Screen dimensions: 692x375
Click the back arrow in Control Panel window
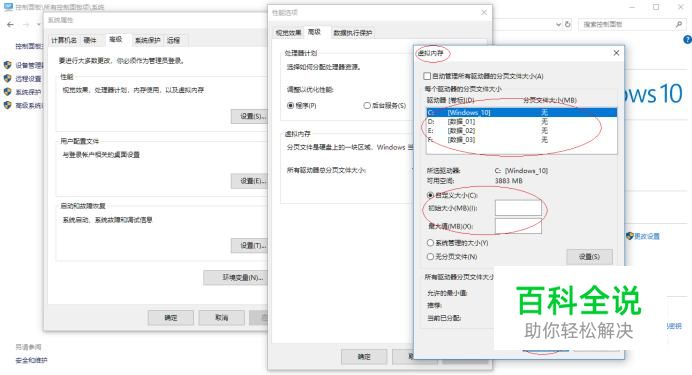tap(11, 25)
